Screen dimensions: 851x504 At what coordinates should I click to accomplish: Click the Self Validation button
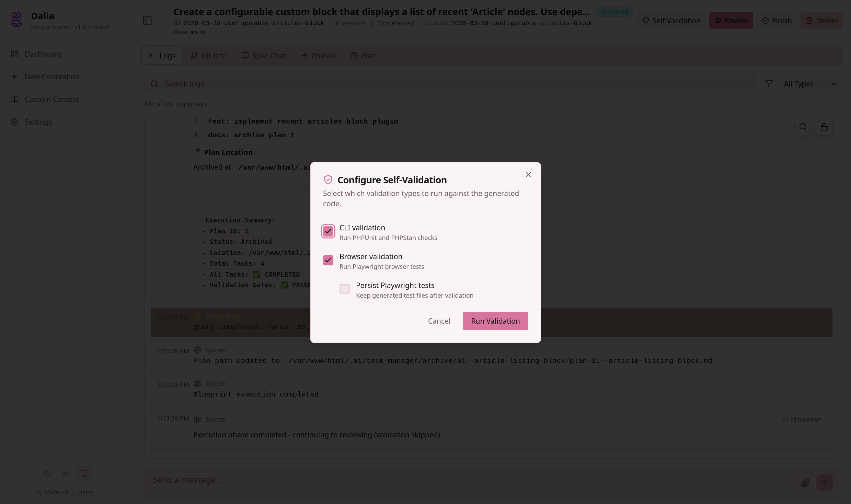671,21
